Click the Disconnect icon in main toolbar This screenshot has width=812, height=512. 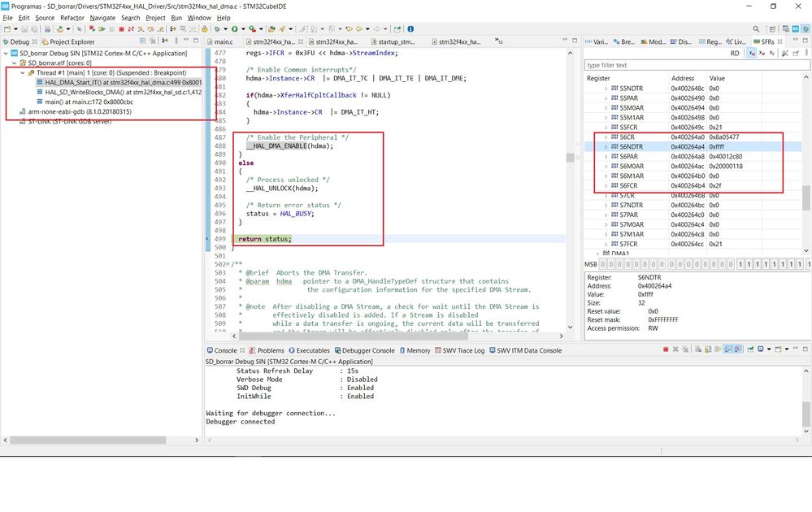click(x=131, y=29)
